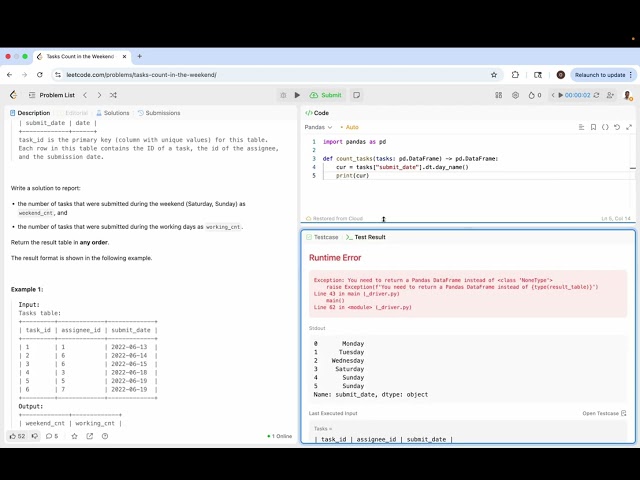Open the Auto mode dropdown

point(349,127)
